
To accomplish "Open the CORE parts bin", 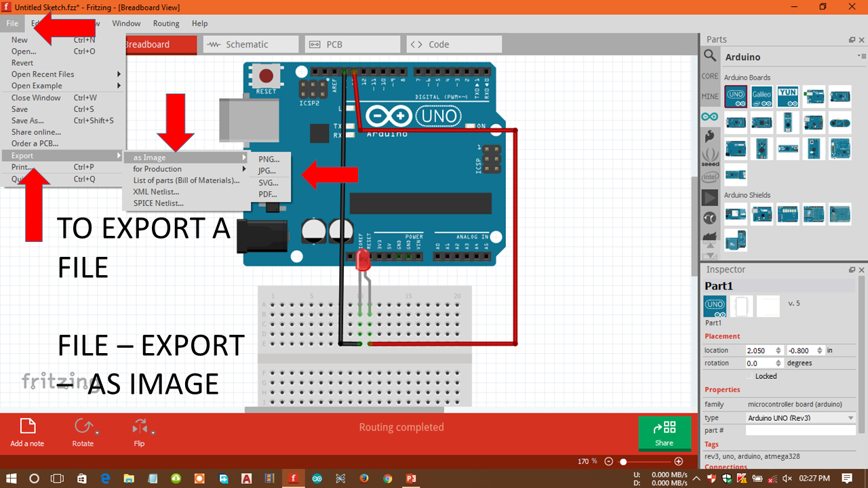I will (709, 76).
